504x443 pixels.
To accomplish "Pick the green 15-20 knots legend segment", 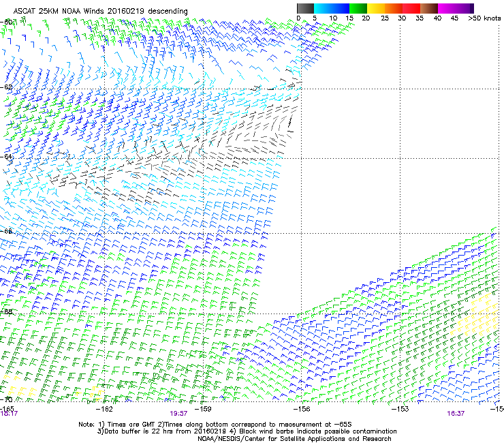I will (358, 8).
